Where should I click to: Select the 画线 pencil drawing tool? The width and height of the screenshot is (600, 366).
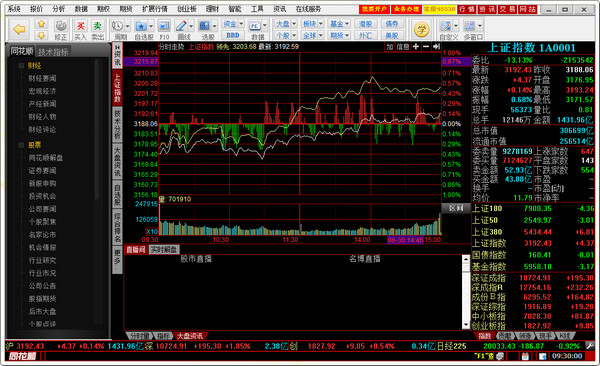point(181,26)
